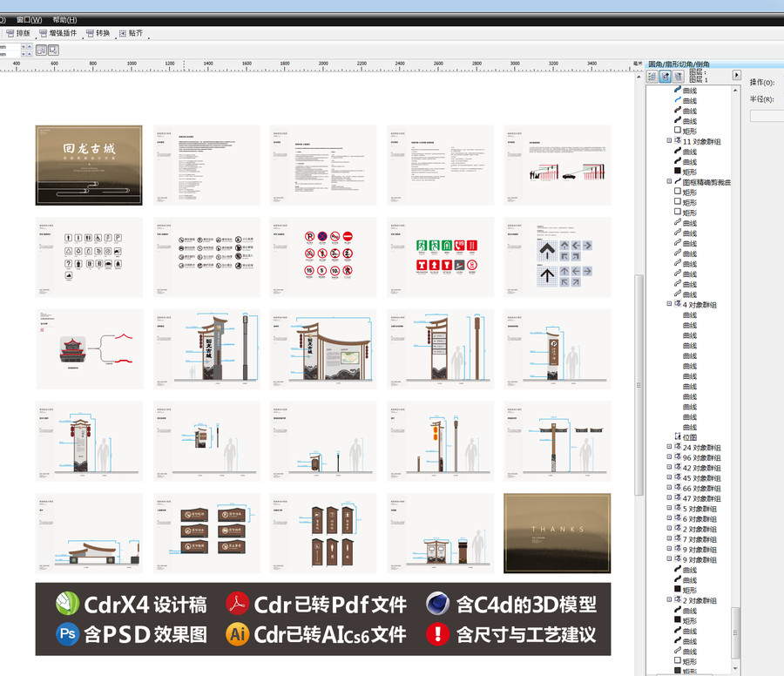This screenshot has height=676, width=784.
Task: Expand the 4 对象群组 tree node
Action: click(x=669, y=304)
